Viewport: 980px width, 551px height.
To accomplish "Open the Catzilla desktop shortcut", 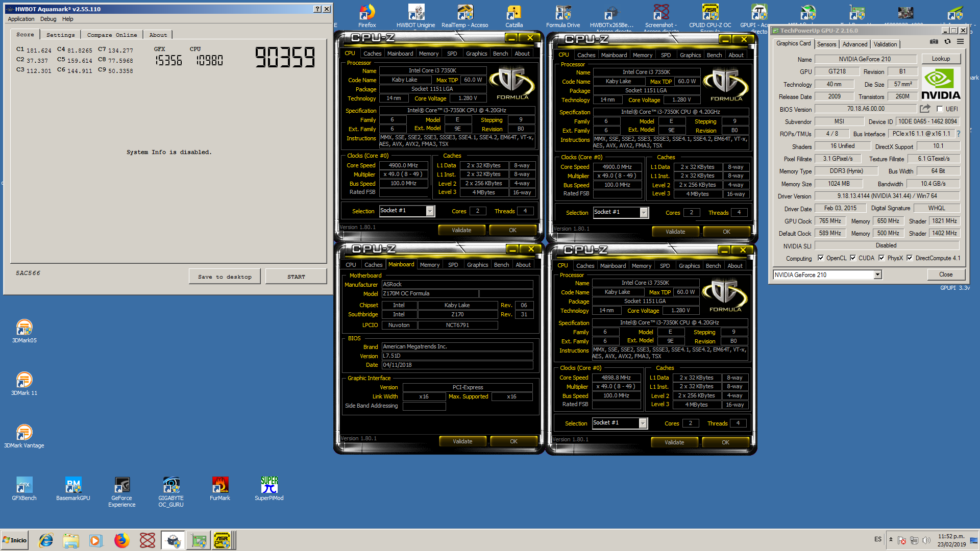I will 514,16.
